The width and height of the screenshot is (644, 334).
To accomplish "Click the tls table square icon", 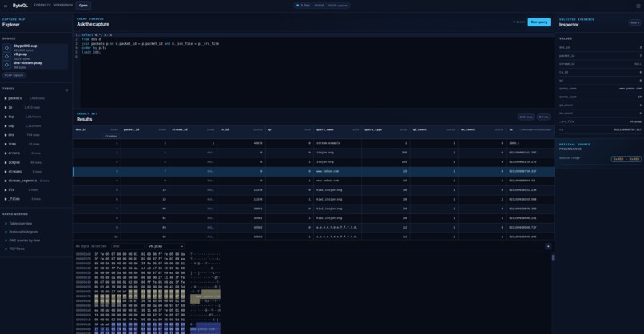I will [6, 190].
